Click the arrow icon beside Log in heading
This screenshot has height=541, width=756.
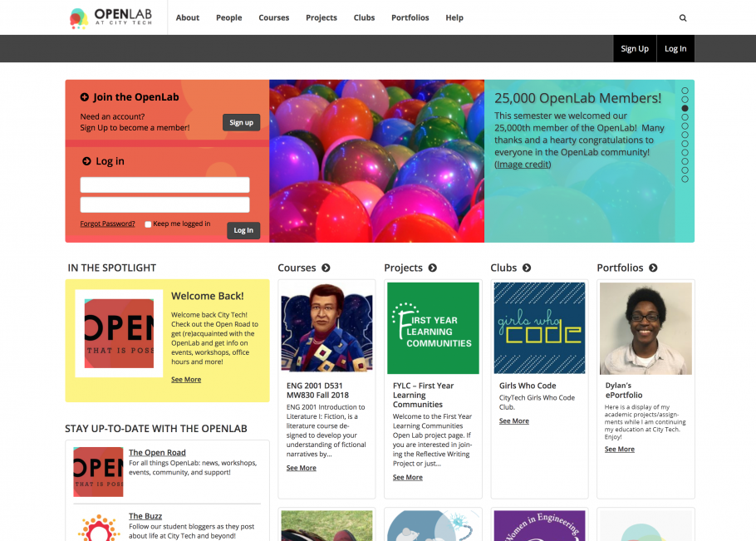click(86, 161)
